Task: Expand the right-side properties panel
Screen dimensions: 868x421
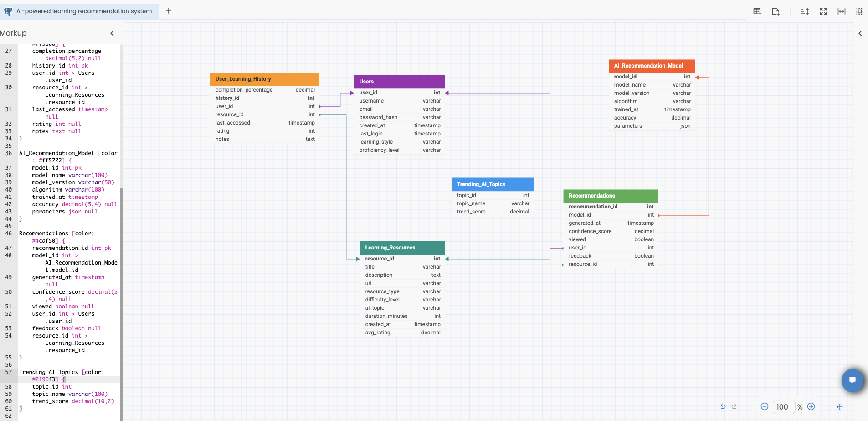Action: click(x=860, y=33)
